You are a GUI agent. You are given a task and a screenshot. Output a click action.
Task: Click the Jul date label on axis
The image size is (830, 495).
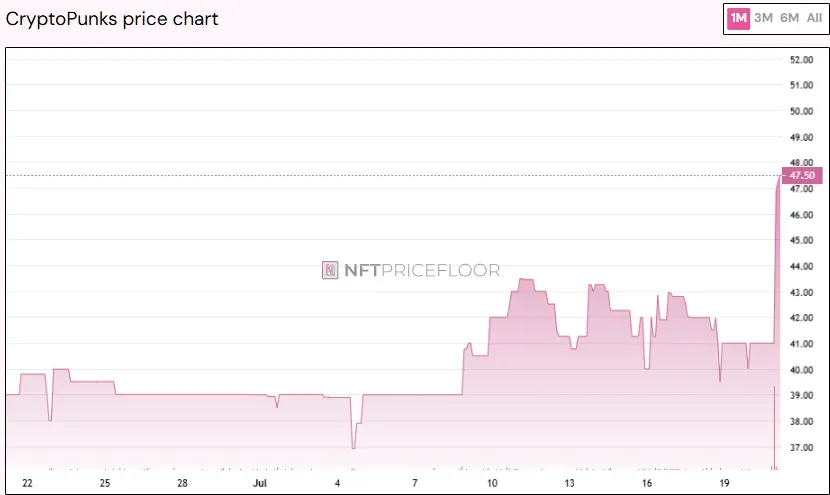(x=260, y=483)
